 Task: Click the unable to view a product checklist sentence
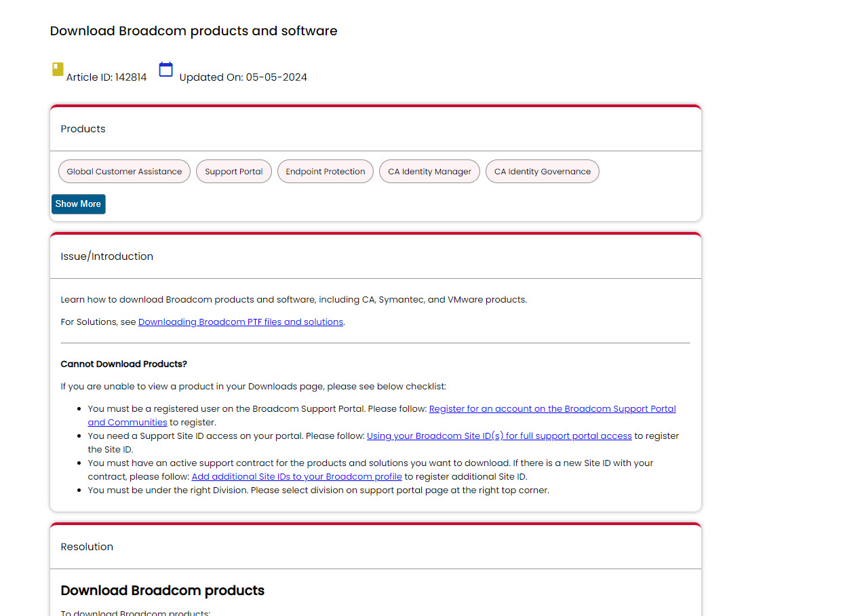(254, 387)
